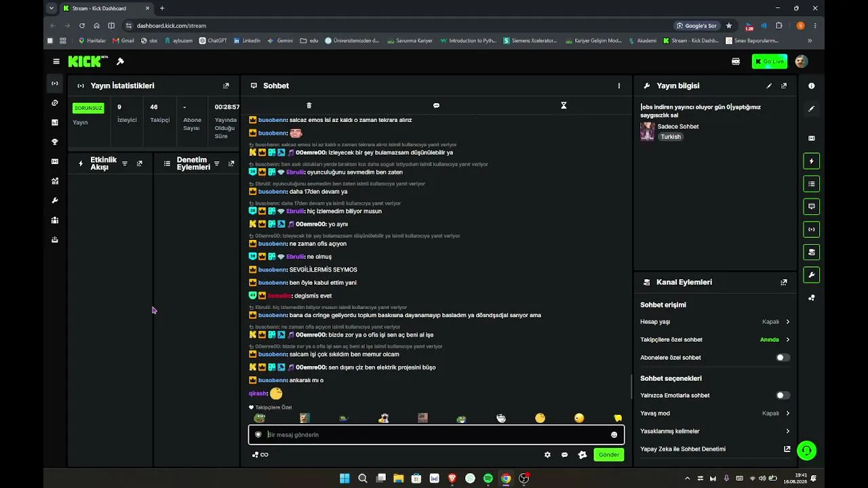
Task: Open the Gemini bookmark
Action: tap(280, 41)
